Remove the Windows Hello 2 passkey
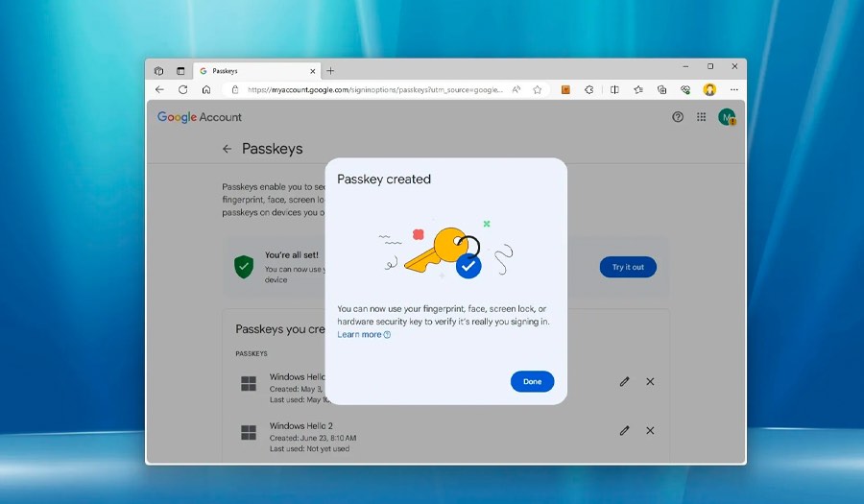The width and height of the screenshot is (864, 504). pyautogui.click(x=650, y=430)
